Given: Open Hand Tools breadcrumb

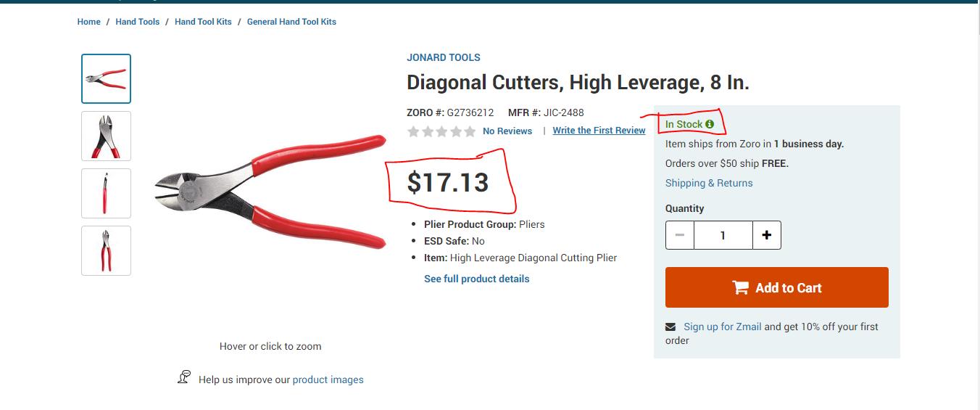Looking at the screenshot, I should click(138, 22).
